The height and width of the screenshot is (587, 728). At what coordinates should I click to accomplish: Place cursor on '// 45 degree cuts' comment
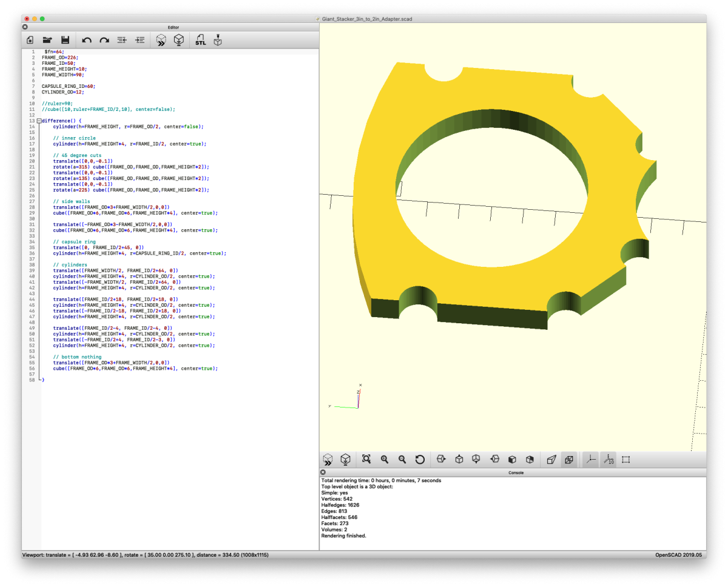pyautogui.click(x=77, y=155)
